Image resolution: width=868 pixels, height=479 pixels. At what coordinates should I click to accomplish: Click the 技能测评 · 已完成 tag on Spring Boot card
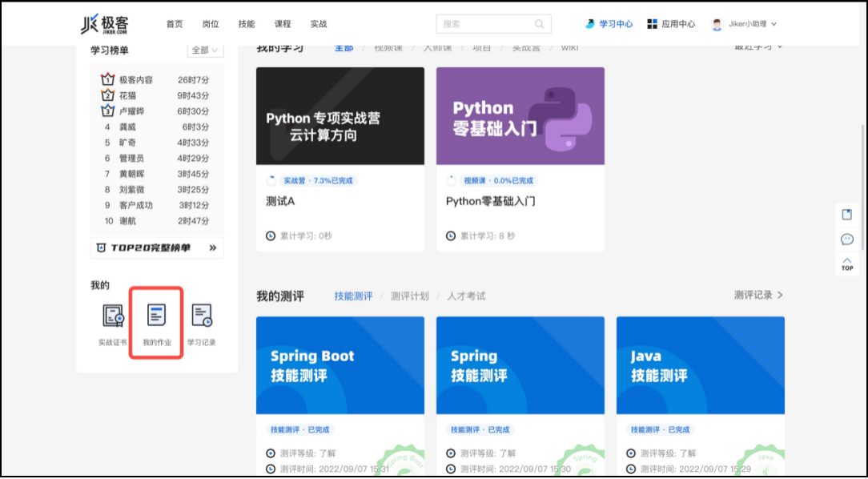299,429
